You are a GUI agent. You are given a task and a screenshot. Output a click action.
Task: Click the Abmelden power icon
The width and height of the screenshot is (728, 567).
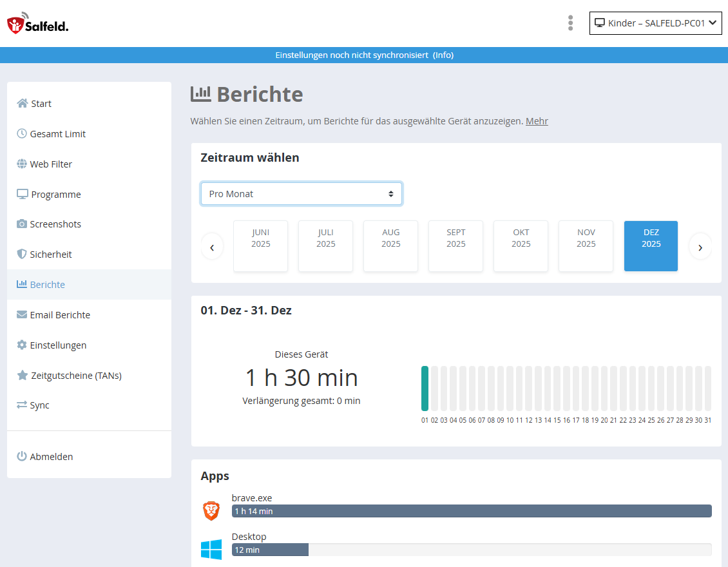22,457
